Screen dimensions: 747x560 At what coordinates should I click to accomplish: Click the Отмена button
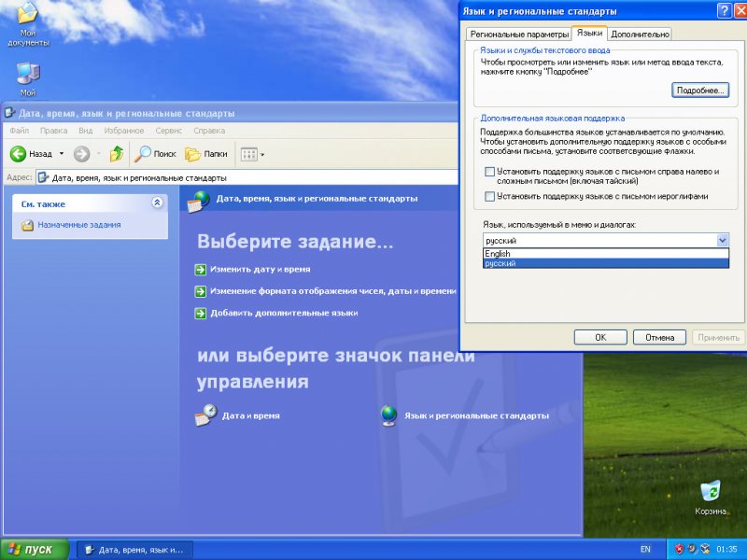pyautogui.click(x=659, y=337)
